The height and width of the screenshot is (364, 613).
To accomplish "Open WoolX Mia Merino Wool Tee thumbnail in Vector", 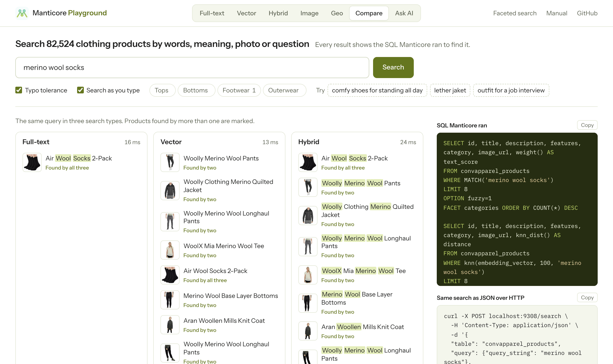I will 170,250.
